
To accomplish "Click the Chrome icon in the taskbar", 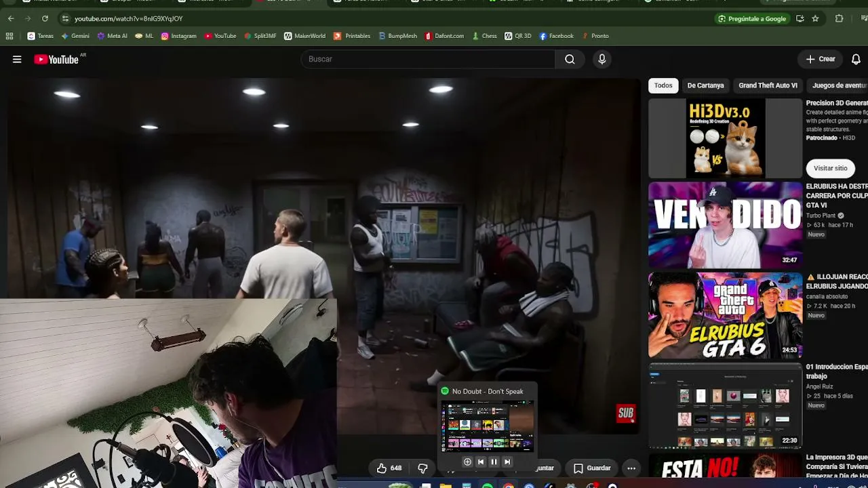I will pyautogui.click(x=508, y=485).
